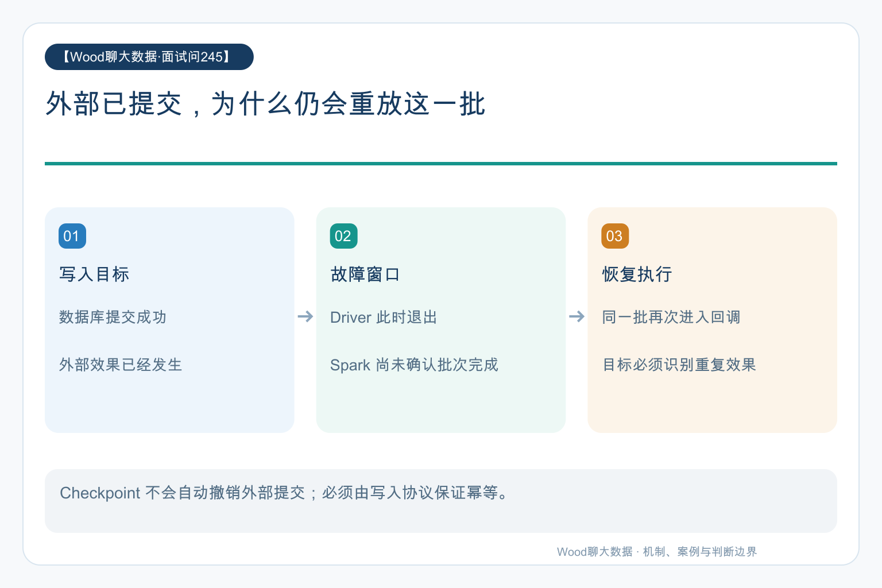Screen dimensions: 882x588
Task: Click the line Driver 此时退出
Action: coord(384,317)
